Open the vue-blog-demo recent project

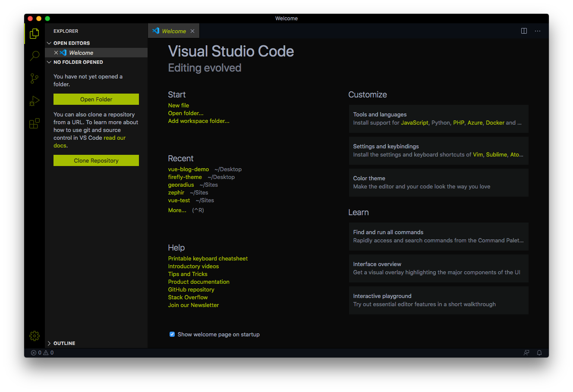coord(188,169)
